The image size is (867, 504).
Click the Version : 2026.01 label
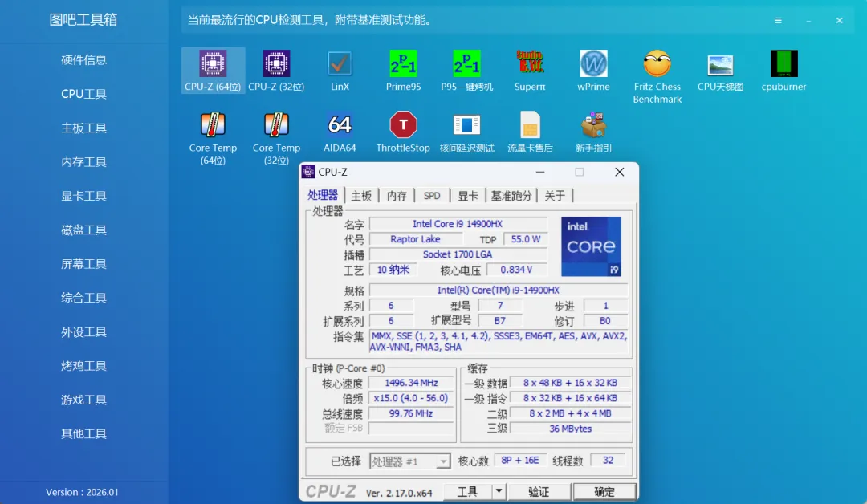click(x=82, y=492)
